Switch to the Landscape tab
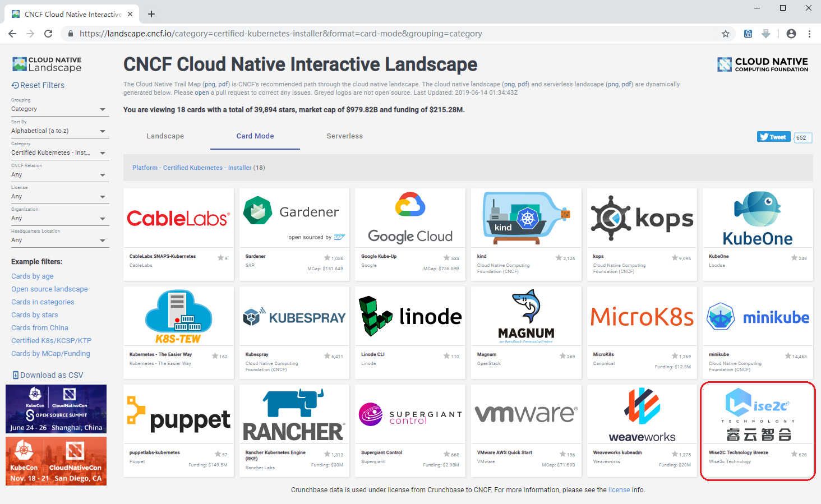The width and height of the screenshot is (821, 504). (x=165, y=136)
